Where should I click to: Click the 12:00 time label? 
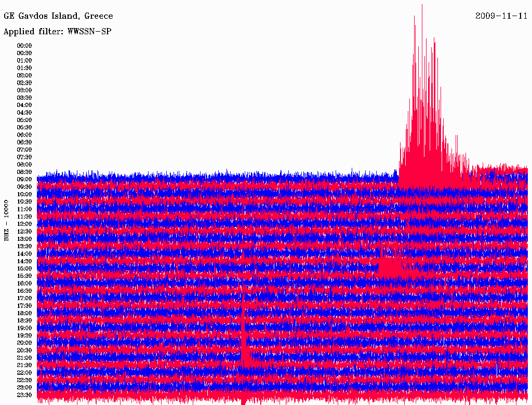[24, 224]
